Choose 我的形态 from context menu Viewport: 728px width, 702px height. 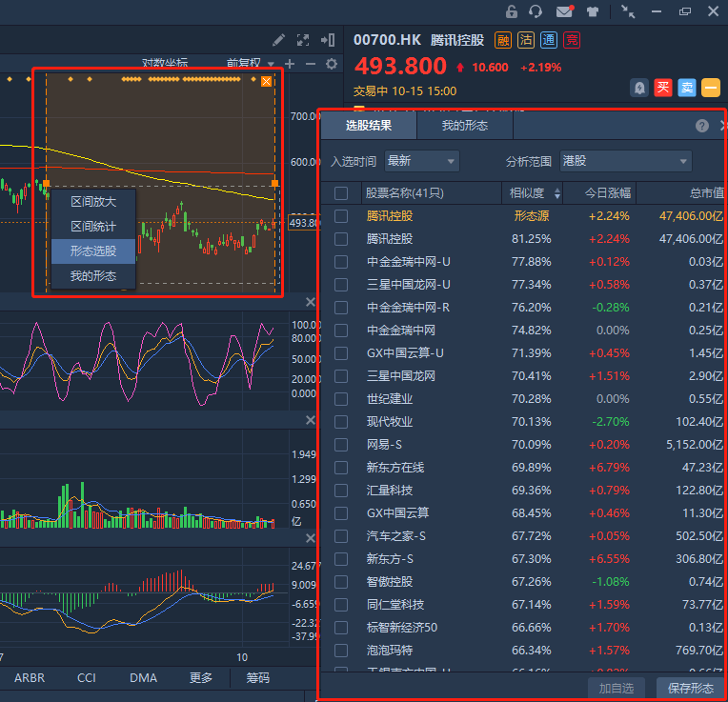(x=93, y=276)
